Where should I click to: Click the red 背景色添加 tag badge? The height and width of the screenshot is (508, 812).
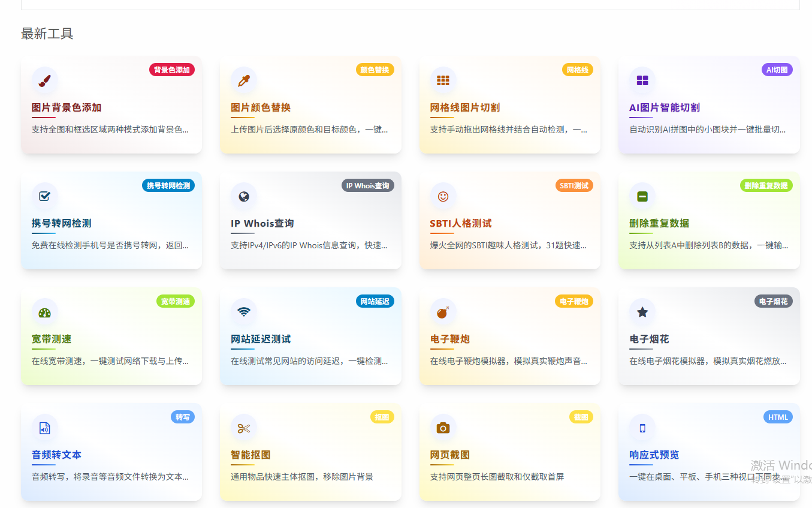pyautogui.click(x=172, y=70)
